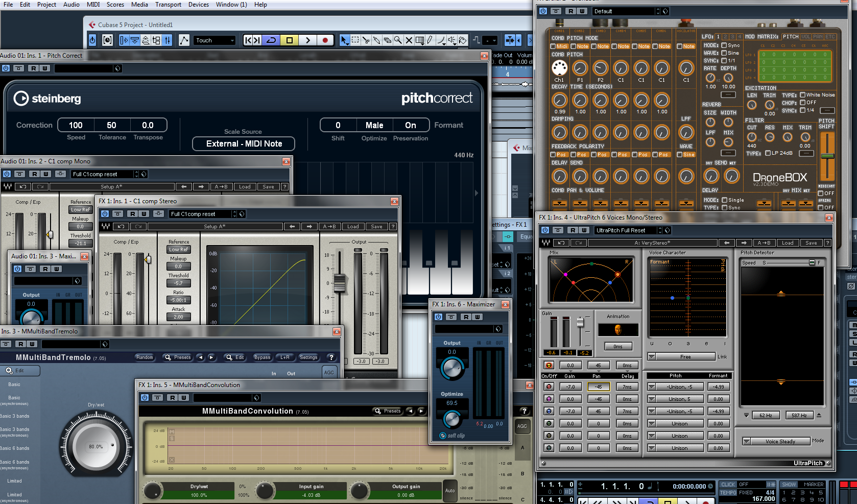Click the Time Warp tool
The width and height of the screenshot is (857, 504).
[420, 40]
